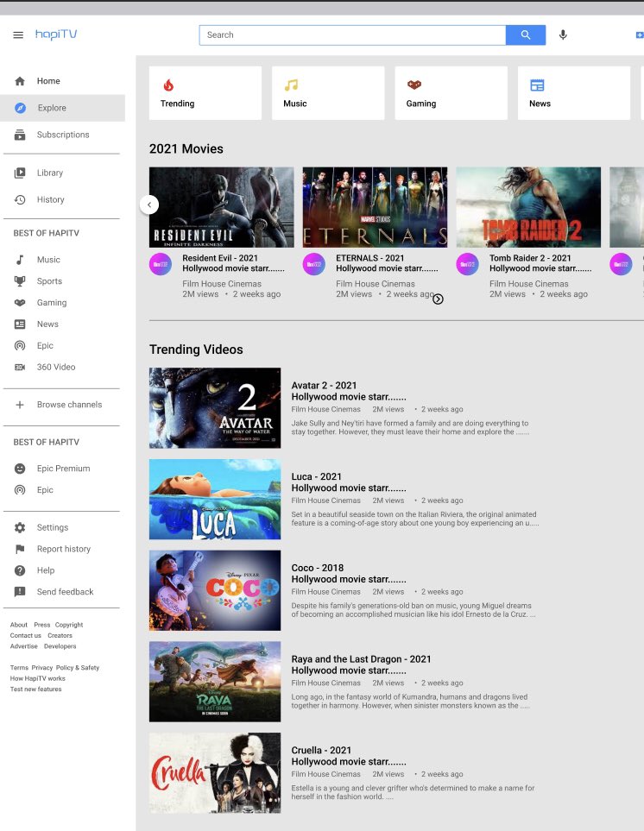644x831 pixels.
Task: Click the 360 Video camera icon
Action: [x=20, y=368]
